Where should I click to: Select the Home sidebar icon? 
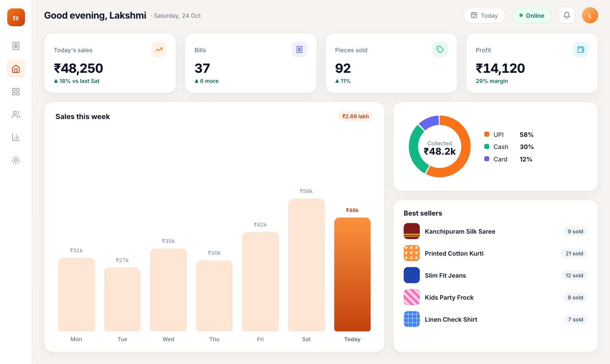tap(16, 69)
